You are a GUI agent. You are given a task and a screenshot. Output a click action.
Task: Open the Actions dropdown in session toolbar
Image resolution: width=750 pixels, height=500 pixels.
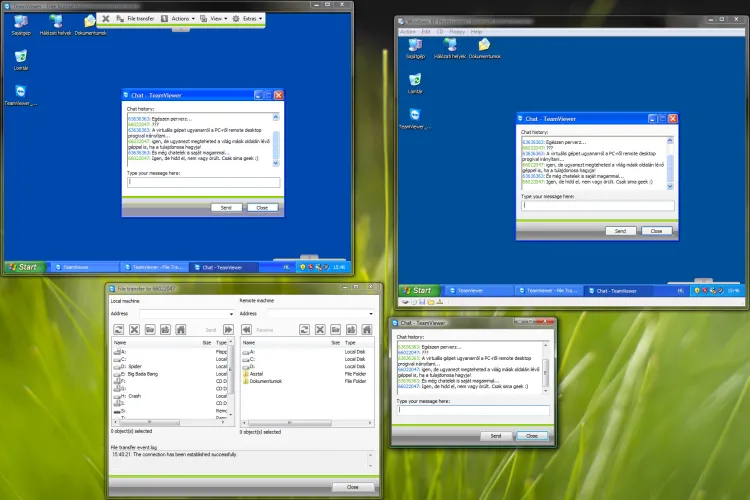click(x=178, y=19)
